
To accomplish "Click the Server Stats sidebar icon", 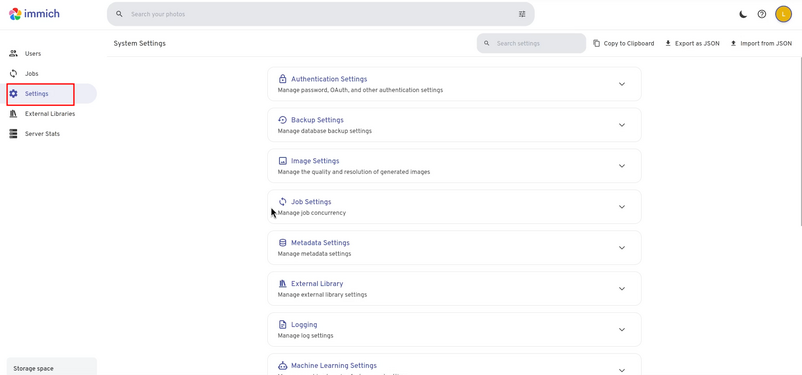I will (x=14, y=134).
